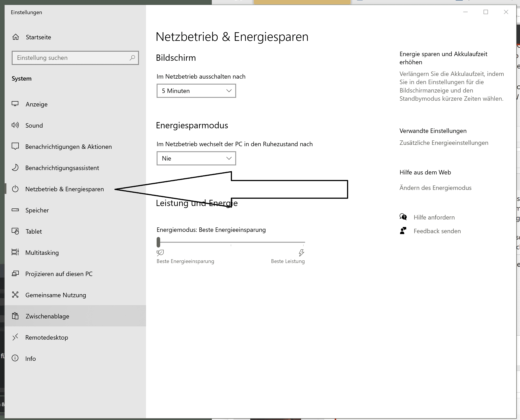Open the '5 Minuten' screen timeout dropdown
The height and width of the screenshot is (420, 520).
point(196,91)
